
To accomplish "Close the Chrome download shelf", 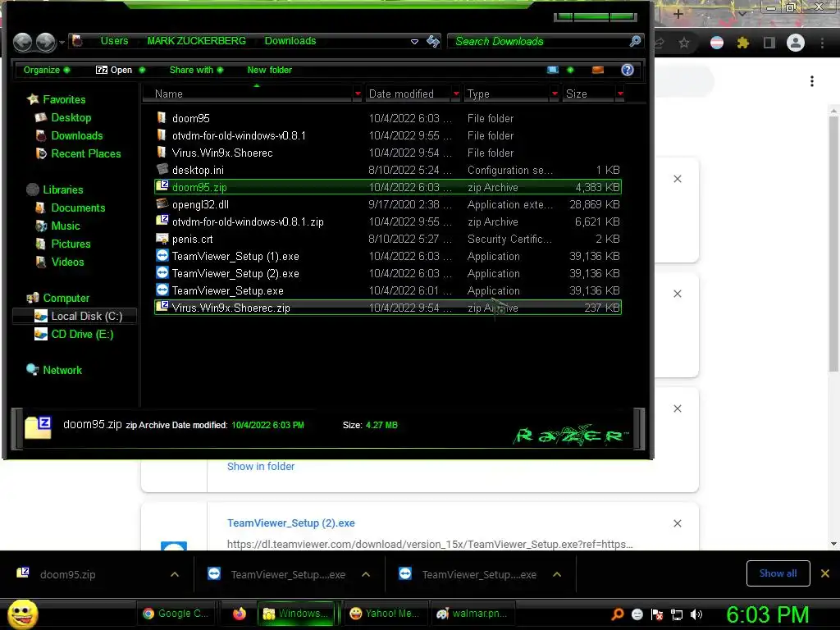I will click(x=825, y=573).
